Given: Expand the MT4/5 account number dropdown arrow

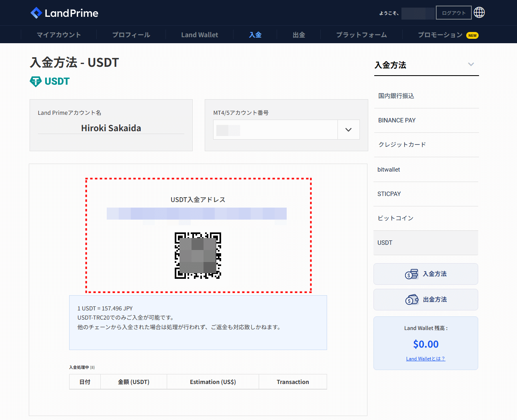Looking at the screenshot, I should tap(348, 130).
